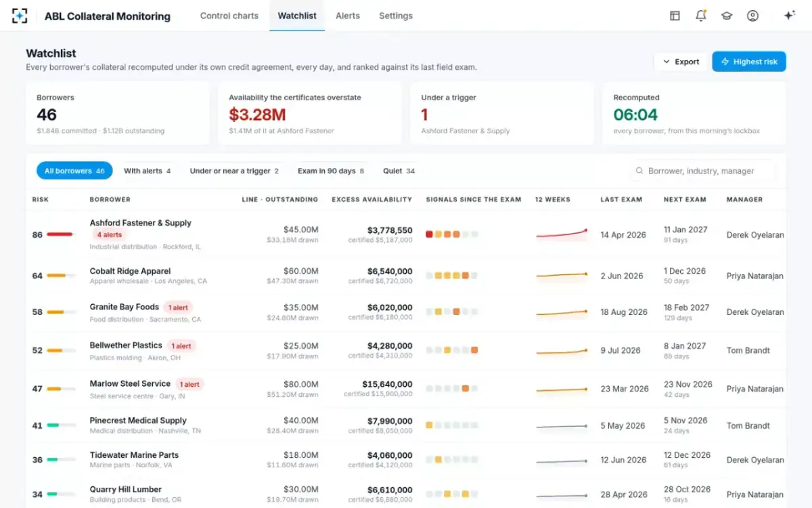
Task: Open Marlow Steel Service borrower
Action: pos(130,383)
